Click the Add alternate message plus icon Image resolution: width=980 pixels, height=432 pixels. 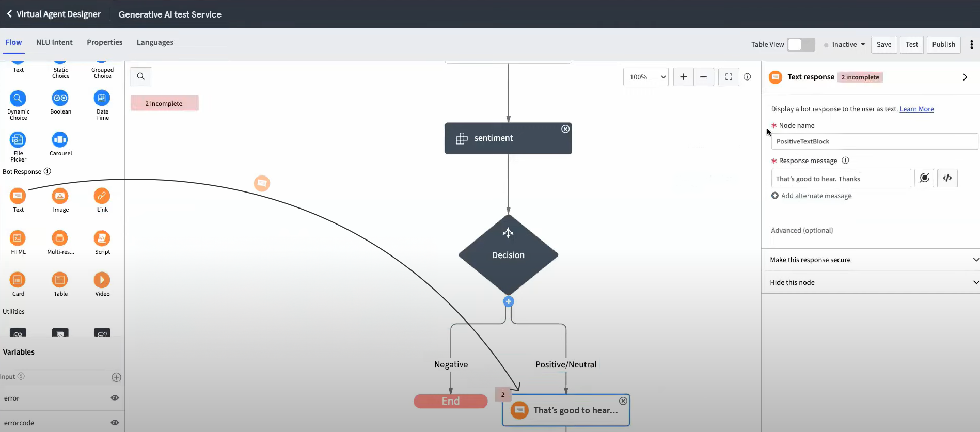click(775, 196)
